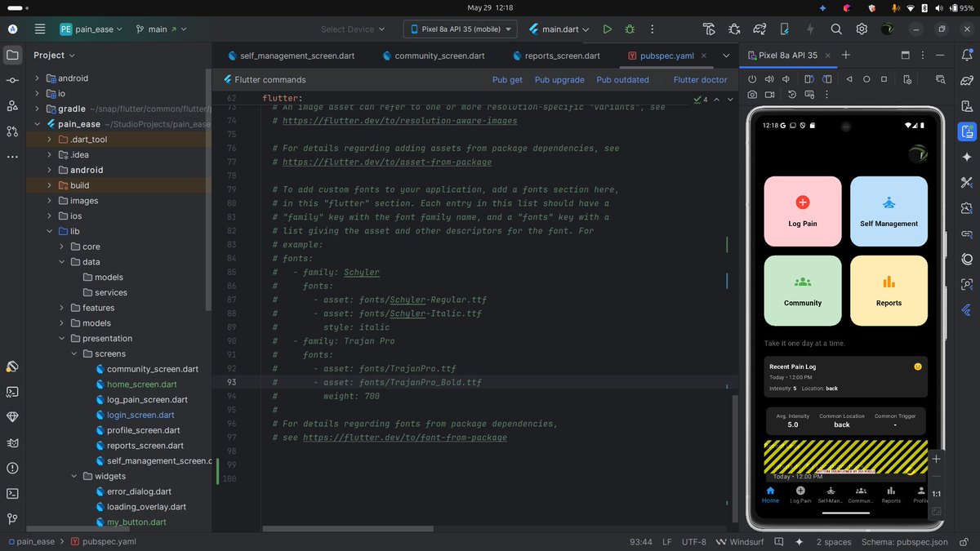The image size is (980, 551).
Task: Click Pub get link
Action: coord(507,80)
